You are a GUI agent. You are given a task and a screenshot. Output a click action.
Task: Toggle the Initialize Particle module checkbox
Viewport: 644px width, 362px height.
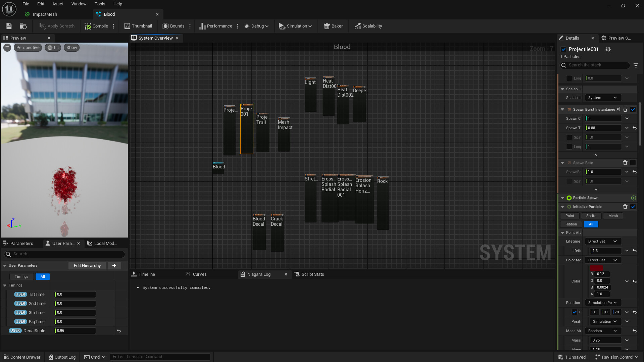[633, 207]
